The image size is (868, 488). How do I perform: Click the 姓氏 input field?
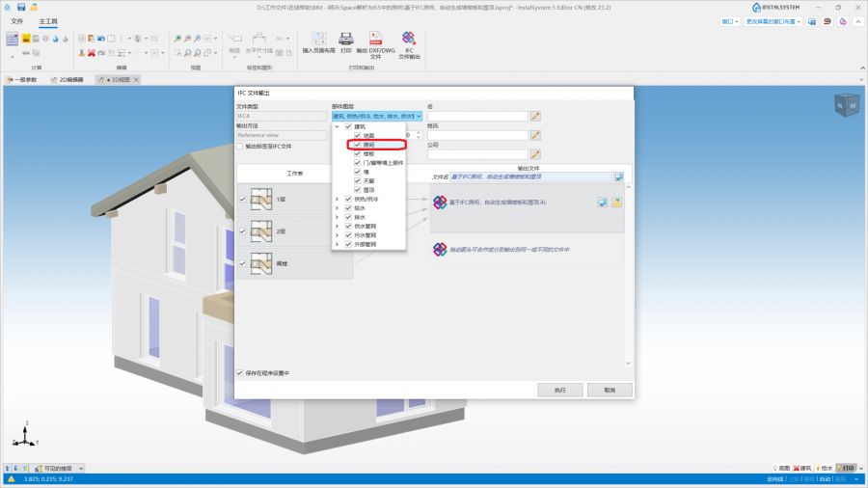coord(477,135)
